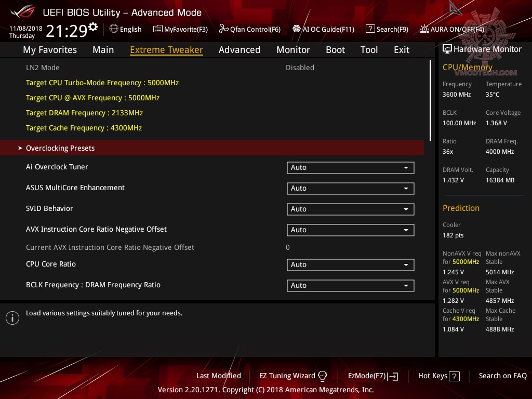Click the 1.368 V core voltage value
The width and height of the screenshot is (532, 399).
pyautogui.click(x=496, y=123)
